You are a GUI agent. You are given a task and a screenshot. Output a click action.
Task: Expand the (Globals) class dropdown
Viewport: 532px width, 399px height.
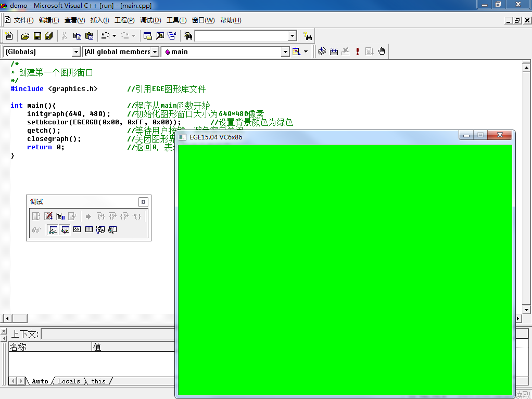pyautogui.click(x=76, y=52)
